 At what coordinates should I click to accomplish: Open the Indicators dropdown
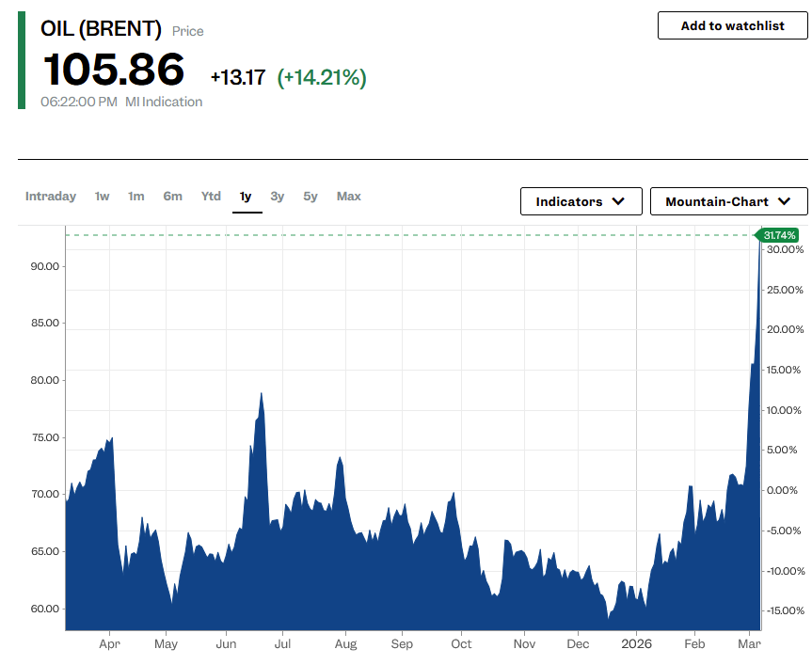(581, 201)
